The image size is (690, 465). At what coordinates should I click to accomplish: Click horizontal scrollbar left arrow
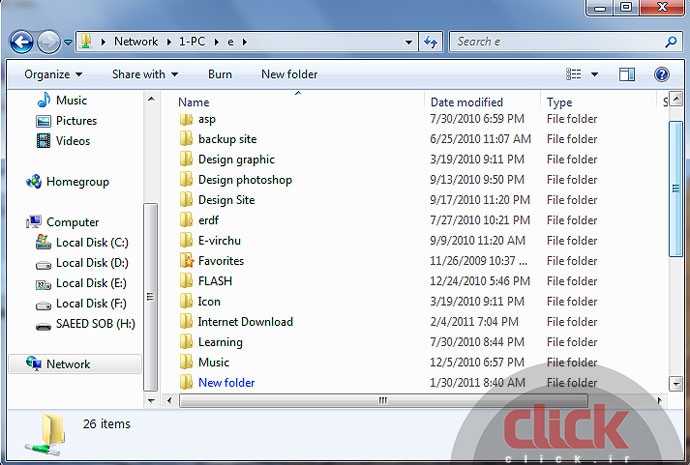(169, 401)
